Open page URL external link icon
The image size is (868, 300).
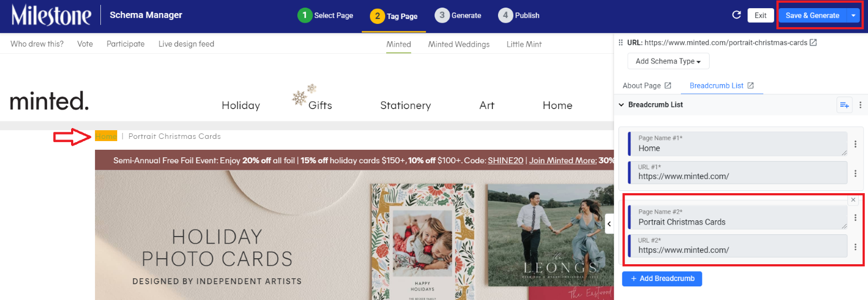pyautogui.click(x=813, y=42)
